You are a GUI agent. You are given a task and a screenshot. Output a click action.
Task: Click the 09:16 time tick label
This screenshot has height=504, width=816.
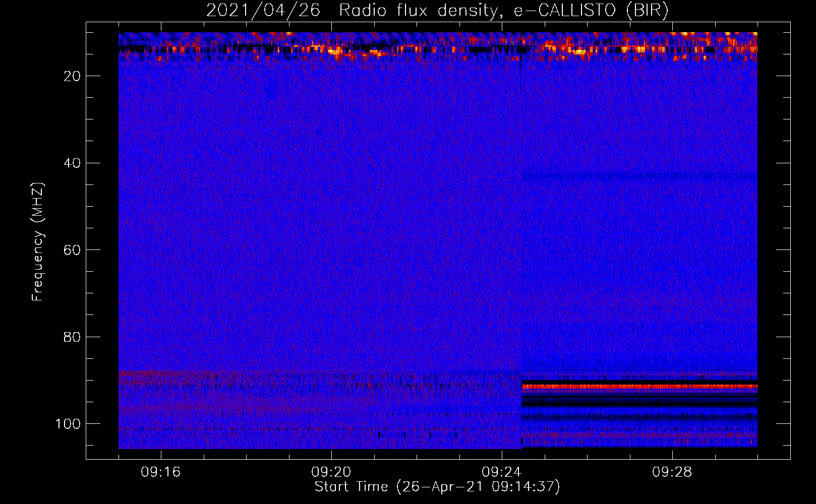(x=161, y=472)
